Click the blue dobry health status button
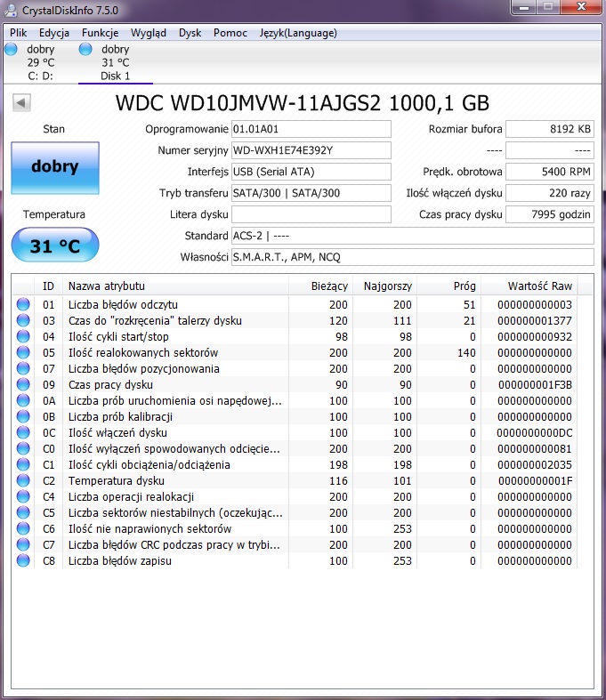The width and height of the screenshot is (606, 700). click(x=55, y=167)
